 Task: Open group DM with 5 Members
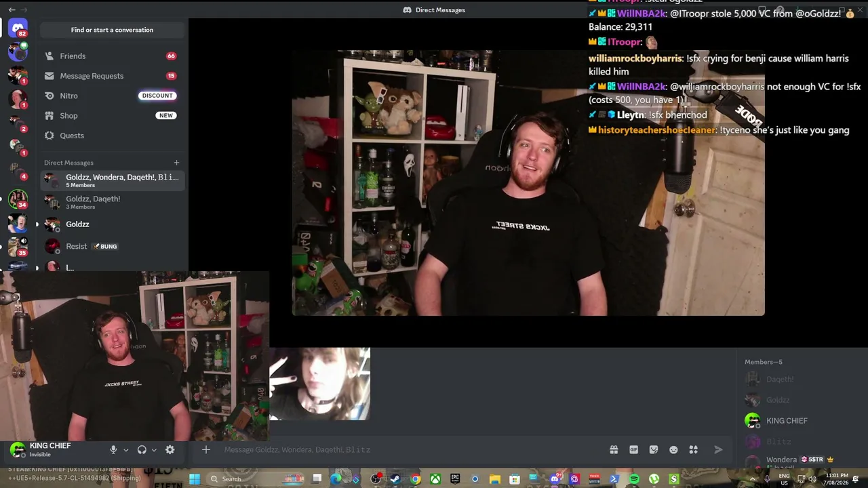(112, 180)
